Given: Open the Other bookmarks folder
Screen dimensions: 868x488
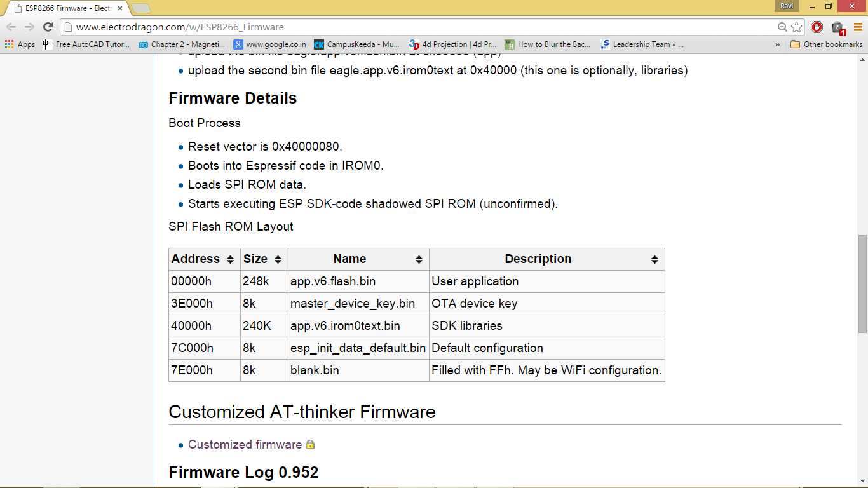Looking at the screenshot, I should click(x=825, y=44).
